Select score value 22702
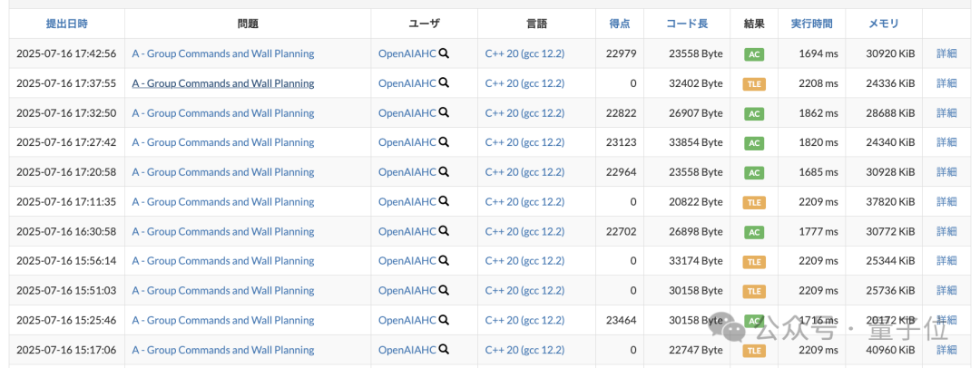This screenshot has width=980, height=368. (x=622, y=231)
